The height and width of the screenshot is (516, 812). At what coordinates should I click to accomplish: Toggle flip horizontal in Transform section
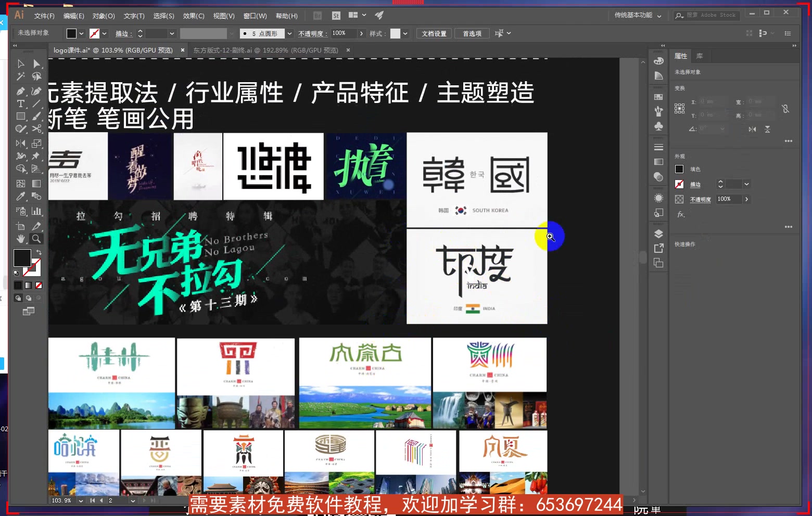[x=752, y=129]
